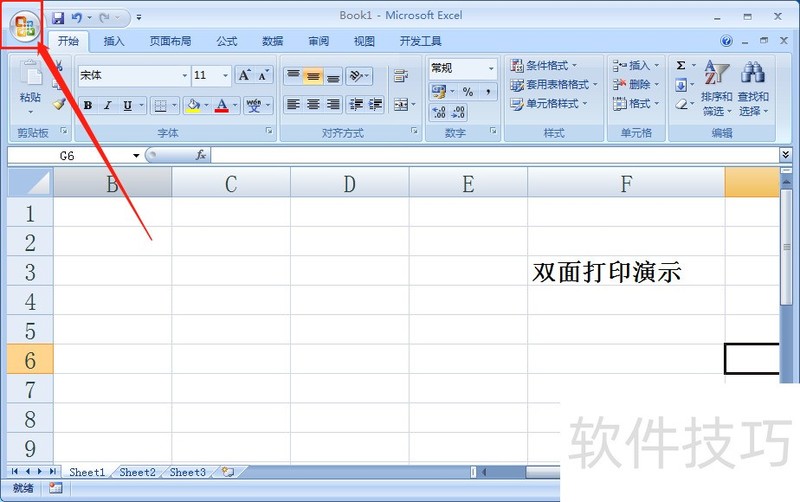Increase decimal places
The width and height of the screenshot is (800, 502).
coord(439,112)
